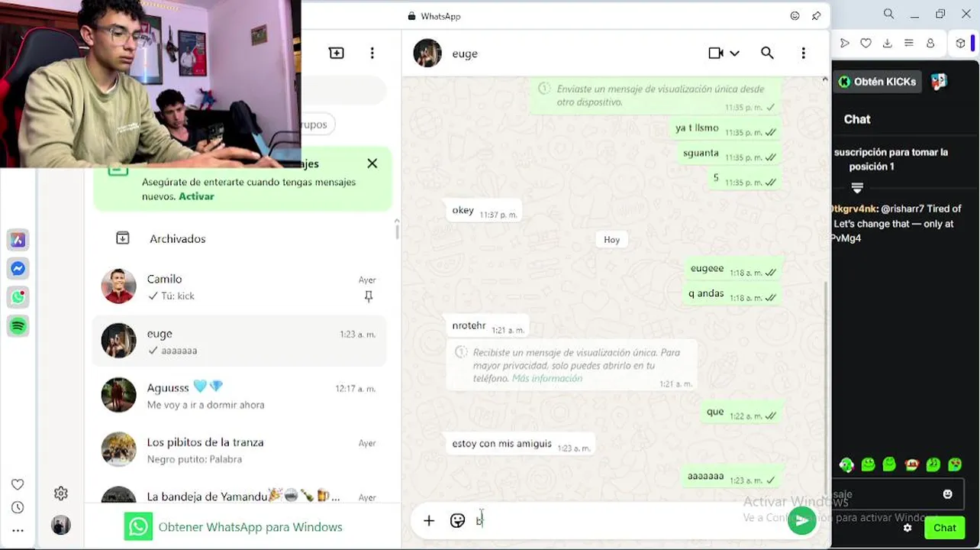
Task: Click the message text input field
Action: pos(626,521)
